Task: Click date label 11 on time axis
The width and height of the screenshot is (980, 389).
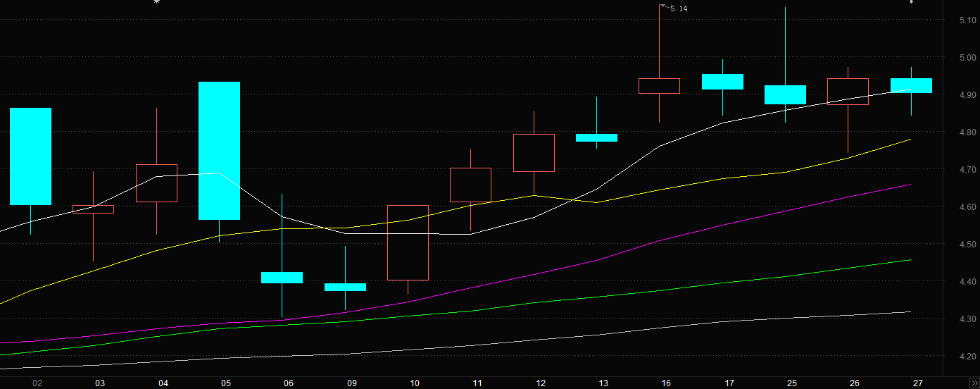Action: pos(477,383)
